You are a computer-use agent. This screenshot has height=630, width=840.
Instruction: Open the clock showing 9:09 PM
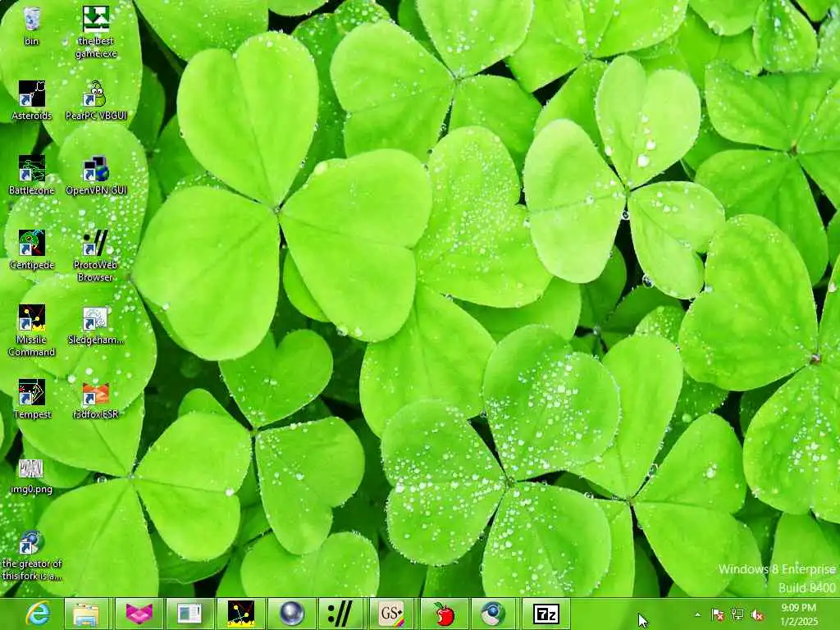(x=798, y=614)
